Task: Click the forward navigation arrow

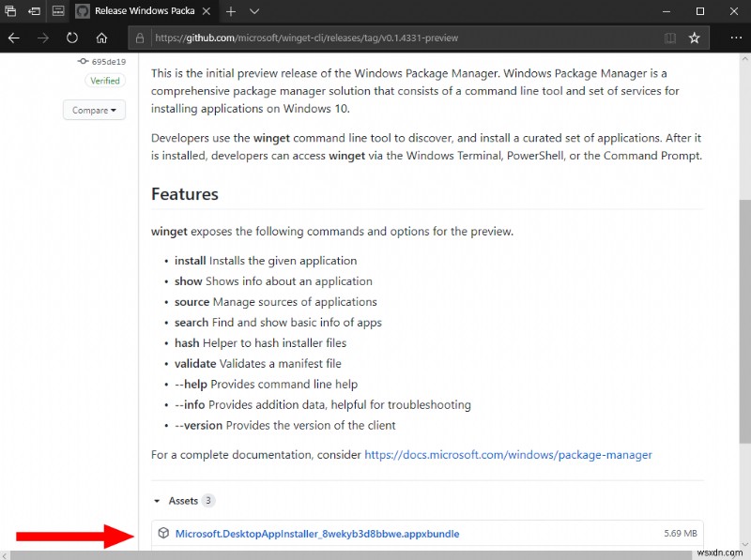Action: [x=43, y=38]
